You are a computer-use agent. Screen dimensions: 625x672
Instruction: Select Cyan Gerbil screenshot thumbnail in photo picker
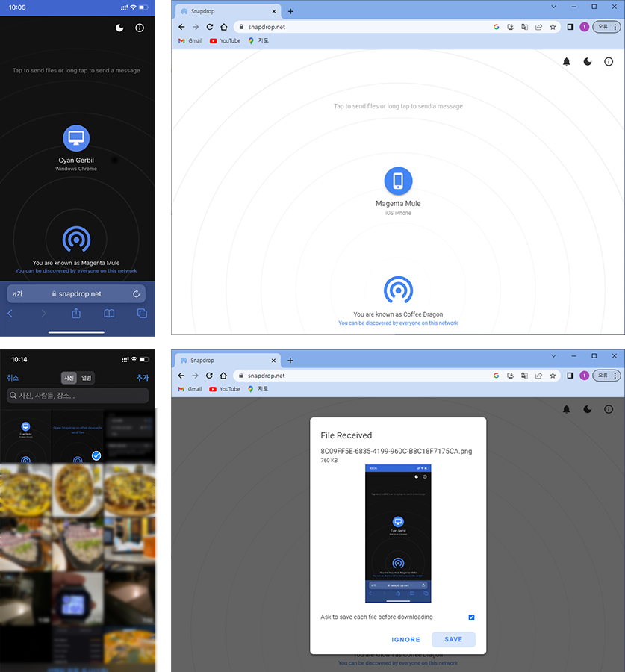click(x=25, y=436)
